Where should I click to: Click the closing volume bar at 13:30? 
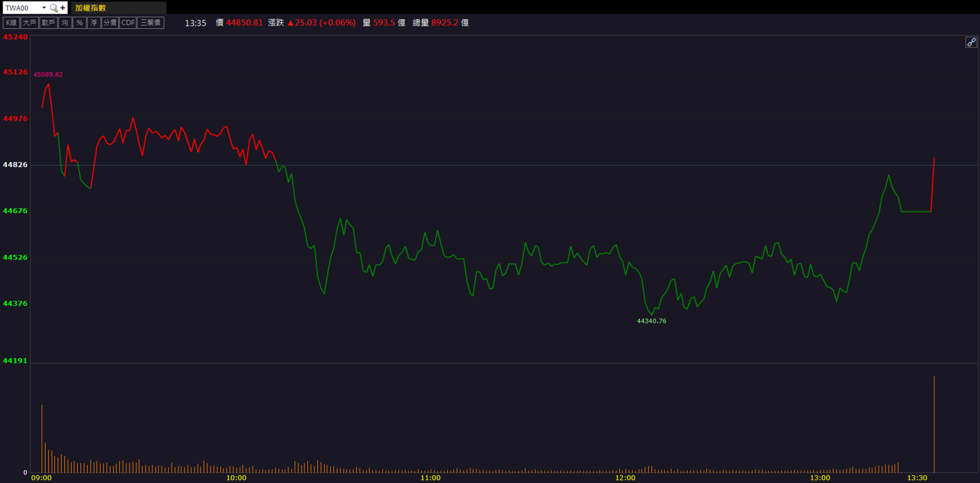tap(934, 424)
